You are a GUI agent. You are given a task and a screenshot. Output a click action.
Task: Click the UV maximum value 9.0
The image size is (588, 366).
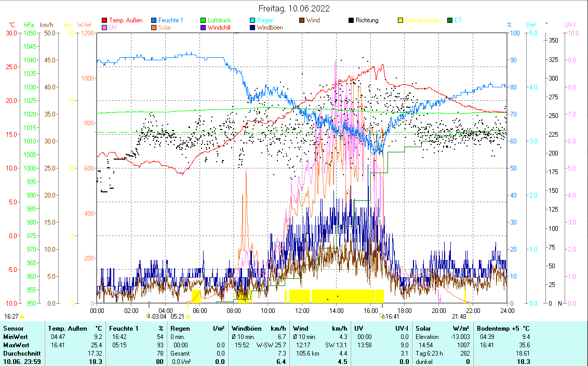tap(404, 345)
